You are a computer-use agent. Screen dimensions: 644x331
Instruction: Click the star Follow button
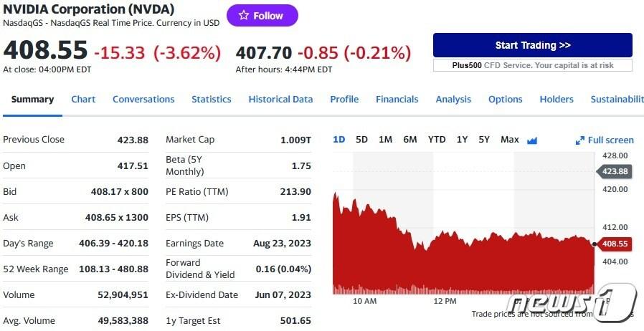(262, 16)
